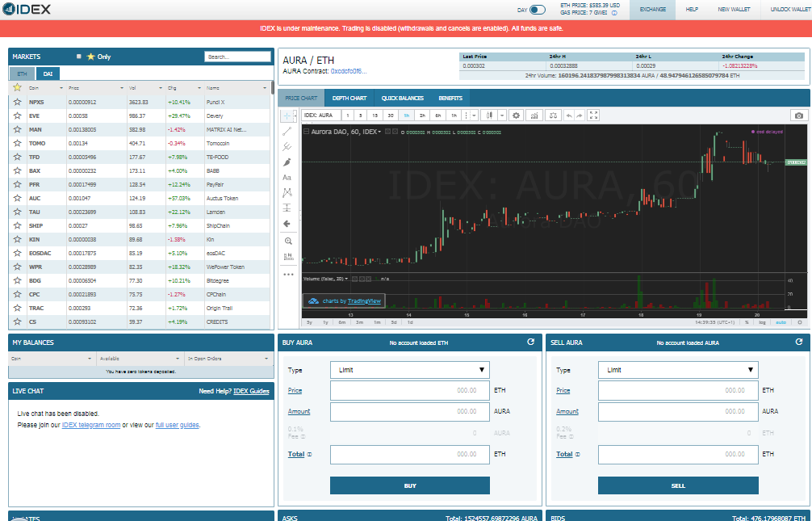
Task: Toggle auto scale on chart
Action: coord(781,322)
